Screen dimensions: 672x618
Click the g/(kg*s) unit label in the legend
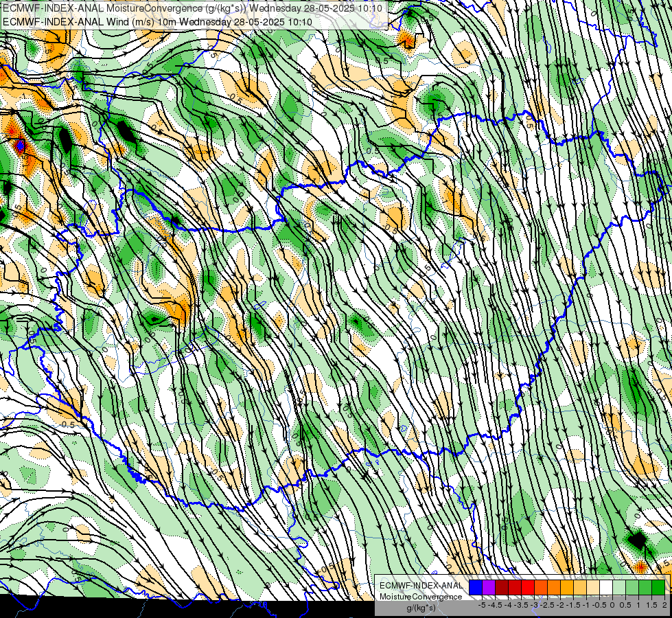tap(421, 608)
